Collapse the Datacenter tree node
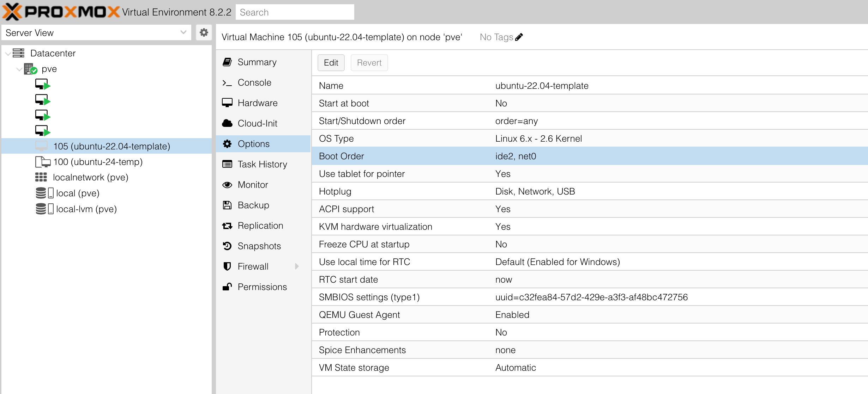Viewport: 868px width, 394px height. coord(8,54)
